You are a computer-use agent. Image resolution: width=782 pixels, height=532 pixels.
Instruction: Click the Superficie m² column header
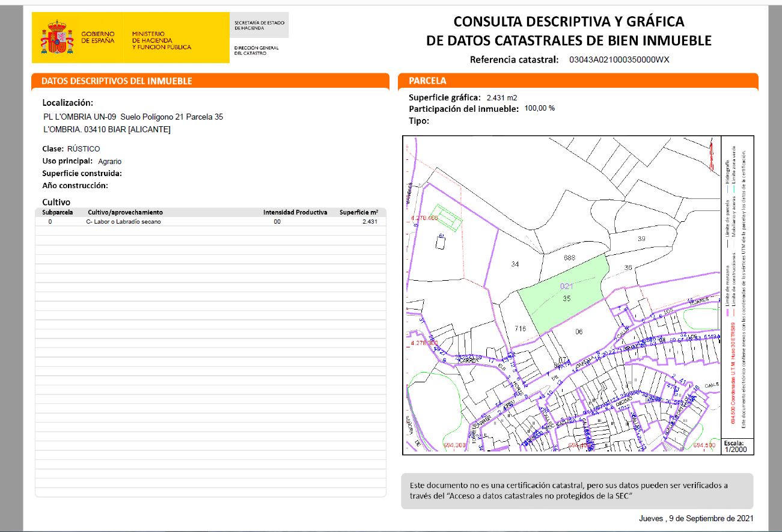(x=358, y=212)
